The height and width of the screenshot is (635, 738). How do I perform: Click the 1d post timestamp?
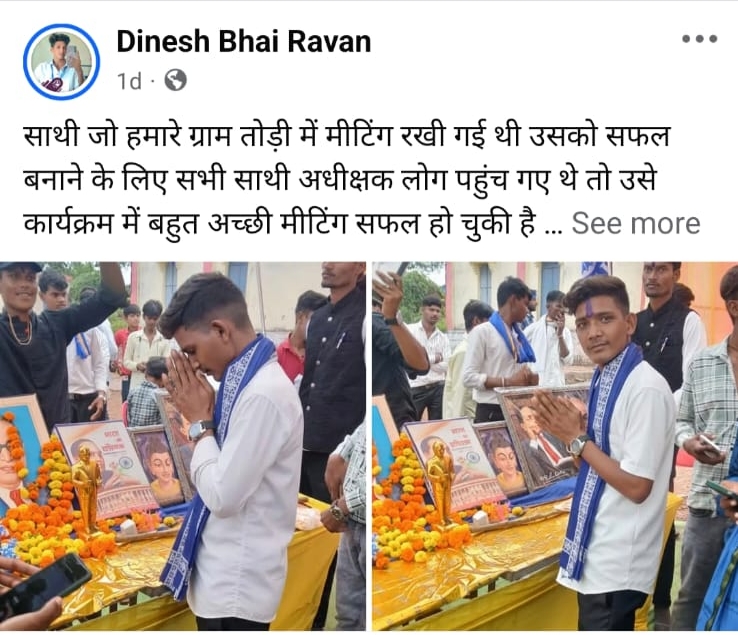[129, 81]
